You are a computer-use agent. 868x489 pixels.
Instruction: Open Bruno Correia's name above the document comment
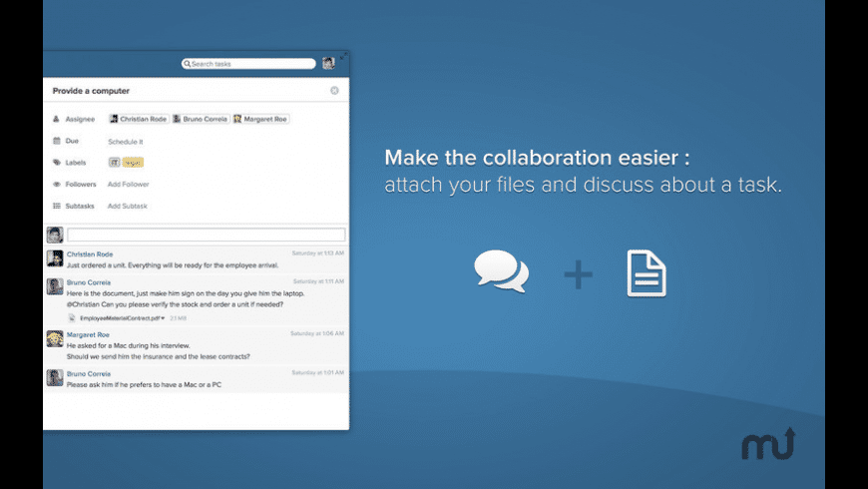[89, 282]
